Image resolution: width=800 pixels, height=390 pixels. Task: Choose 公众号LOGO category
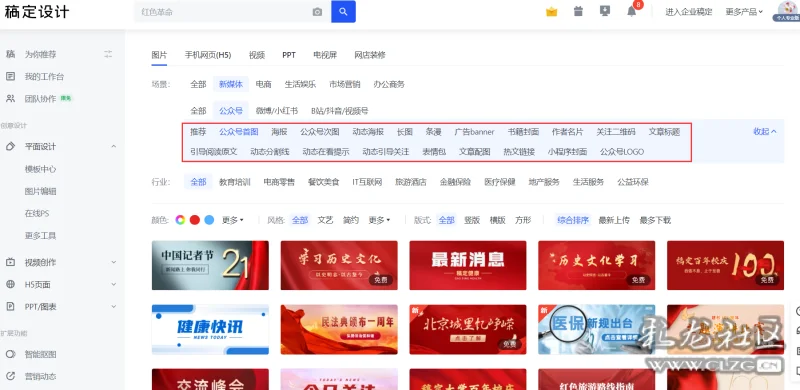(x=622, y=152)
